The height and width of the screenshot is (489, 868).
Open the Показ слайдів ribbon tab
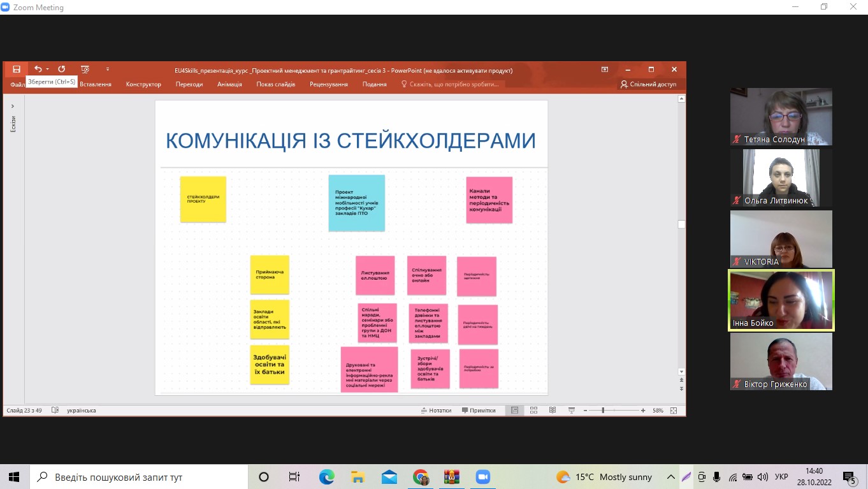275,84
